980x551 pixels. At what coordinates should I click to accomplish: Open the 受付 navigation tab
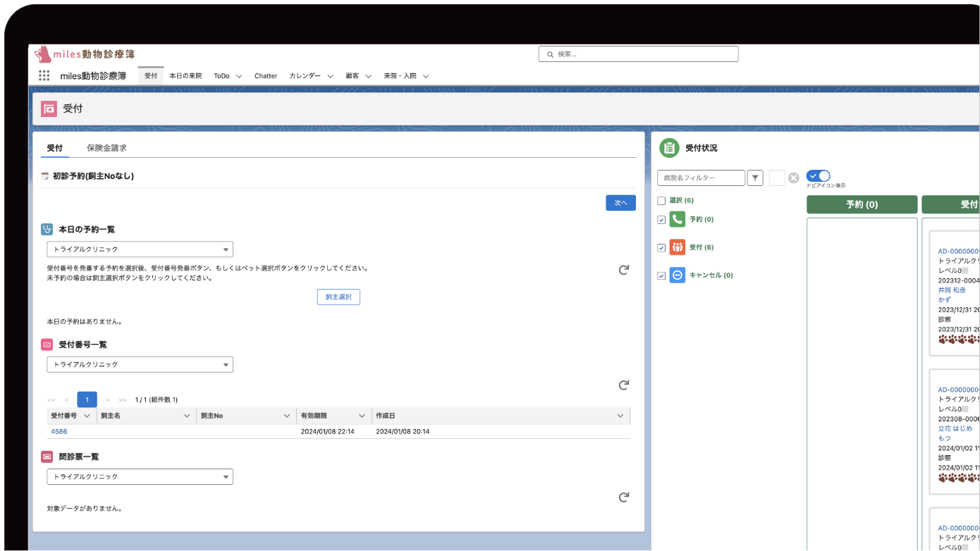[x=151, y=75]
